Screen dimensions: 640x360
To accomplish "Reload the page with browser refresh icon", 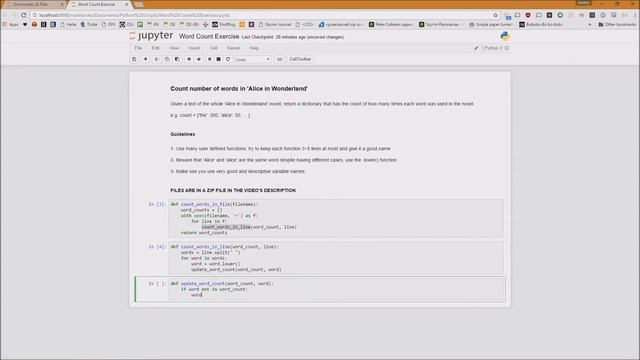I will pyautogui.click(x=24, y=15).
